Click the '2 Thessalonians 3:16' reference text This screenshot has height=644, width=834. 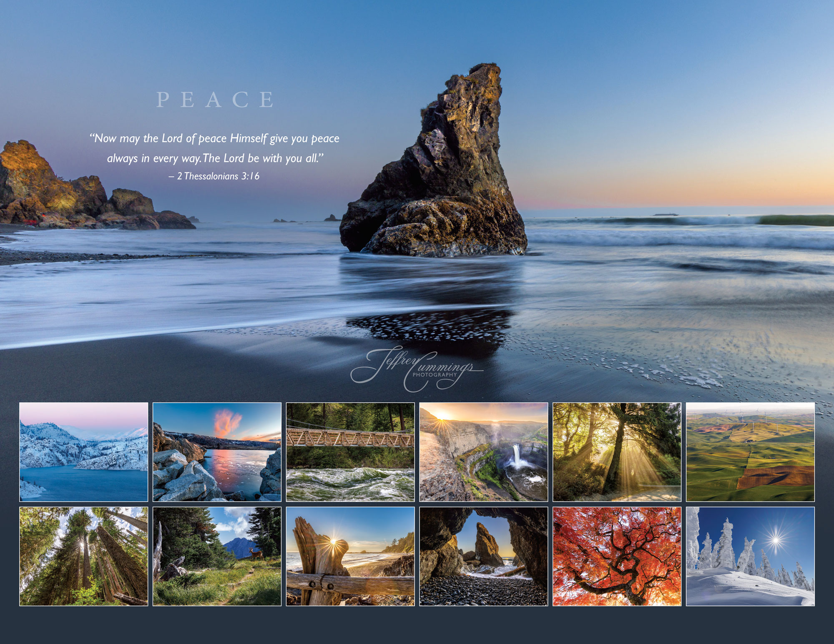(214, 176)
